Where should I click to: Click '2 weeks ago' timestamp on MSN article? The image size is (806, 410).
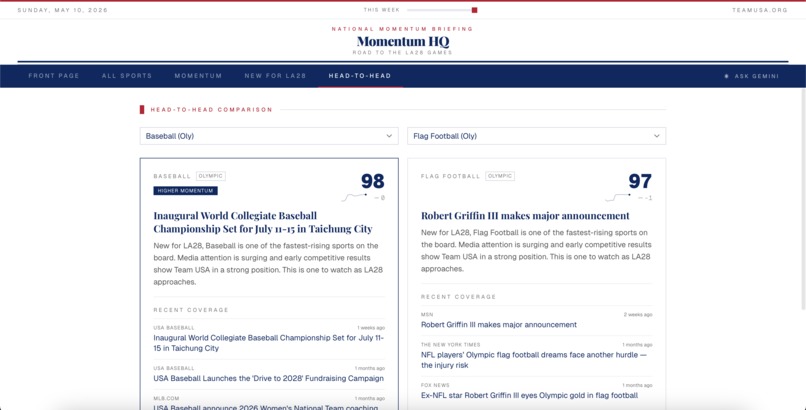click(638, 314)
